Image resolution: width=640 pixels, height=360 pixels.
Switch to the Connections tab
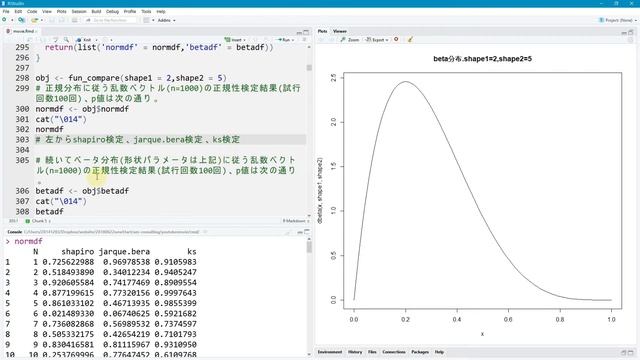(394, 352)
